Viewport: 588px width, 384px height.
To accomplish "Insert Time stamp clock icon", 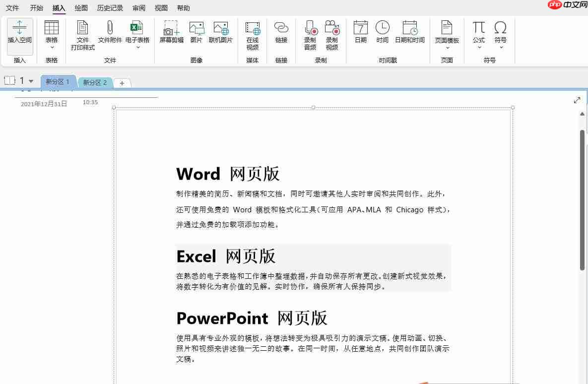I will 383,27.
